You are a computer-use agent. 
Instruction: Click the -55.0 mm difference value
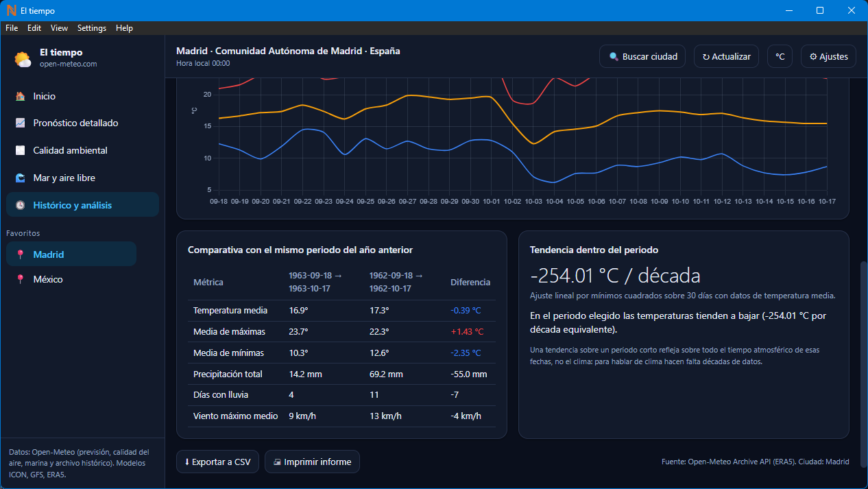click(469, 374)
